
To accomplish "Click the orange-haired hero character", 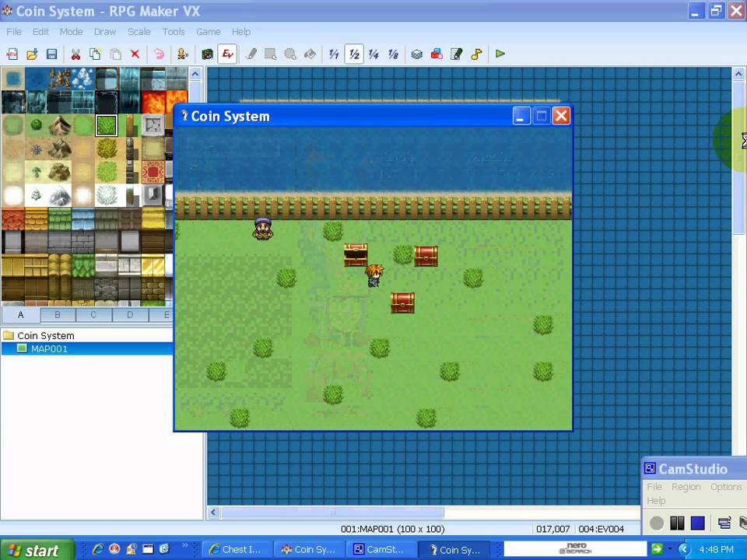I will pos(374,275).
